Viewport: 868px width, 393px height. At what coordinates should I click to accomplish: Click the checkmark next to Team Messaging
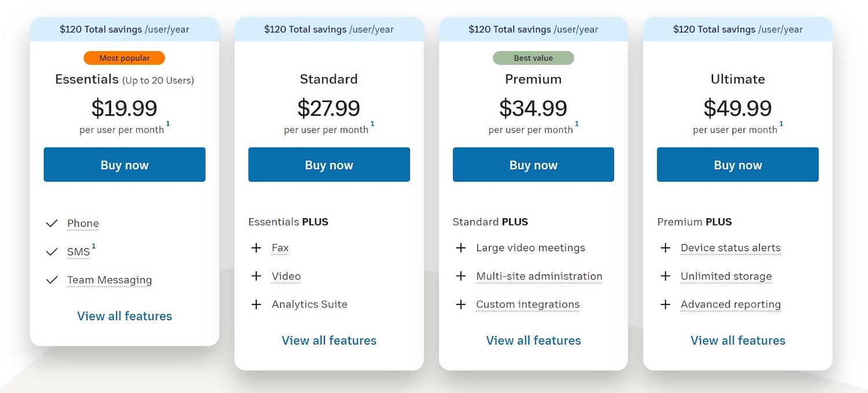click(52, 280)
